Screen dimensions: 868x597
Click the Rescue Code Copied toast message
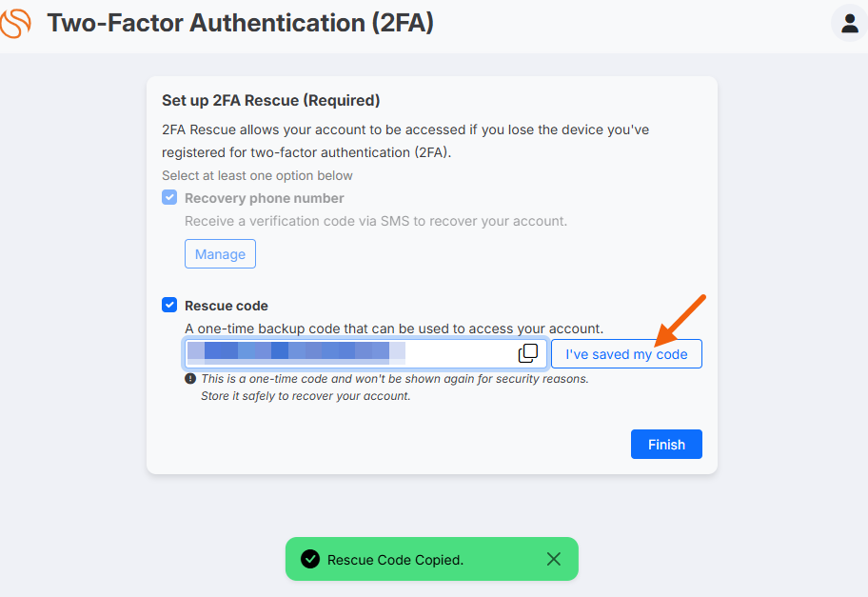(x=395, y=560)
